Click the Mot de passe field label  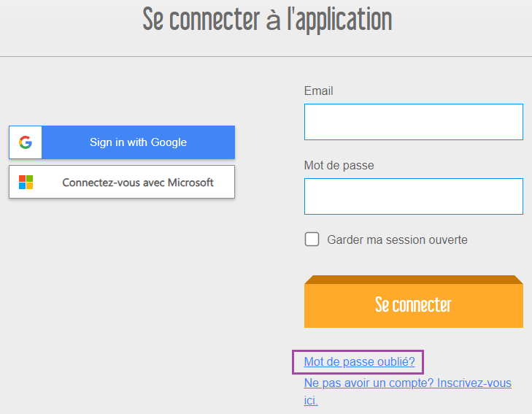339,165
